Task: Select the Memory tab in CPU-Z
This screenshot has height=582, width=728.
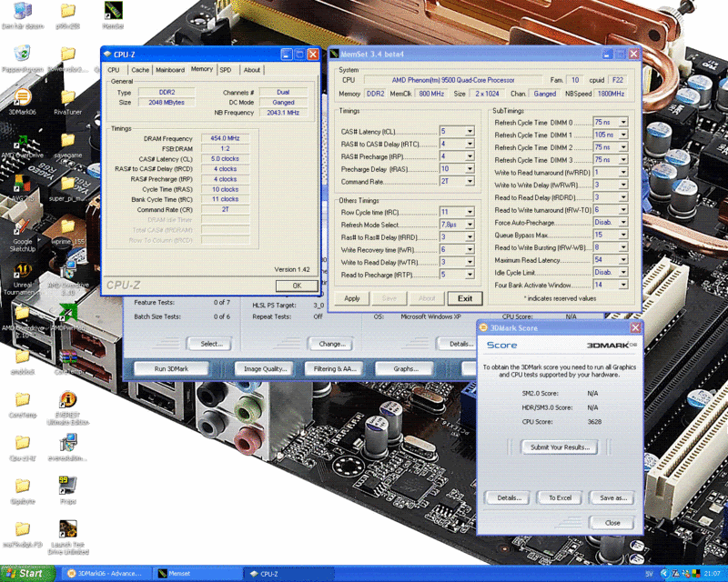Action: point(201,69)
